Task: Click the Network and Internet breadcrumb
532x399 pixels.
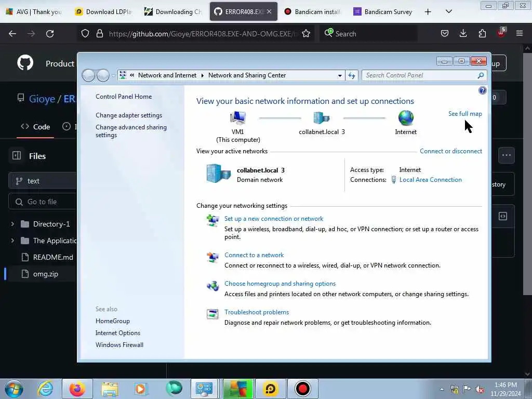Action: 167,75
